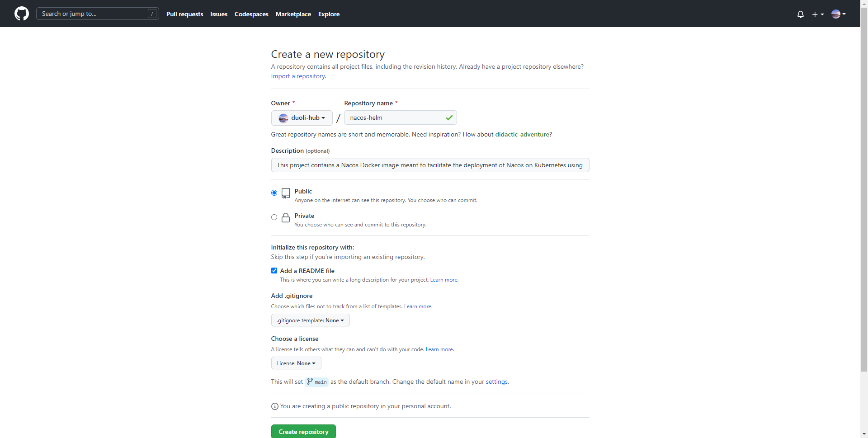Open the notifications bell
The width and height of the screenshot is (868, 438).
pos(800,14)
